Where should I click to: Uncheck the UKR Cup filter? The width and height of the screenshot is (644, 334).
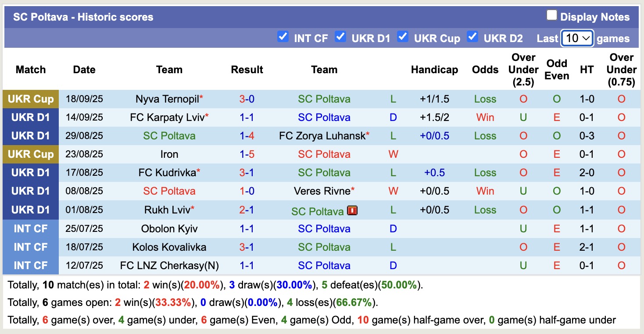click(x=403, y=38)
